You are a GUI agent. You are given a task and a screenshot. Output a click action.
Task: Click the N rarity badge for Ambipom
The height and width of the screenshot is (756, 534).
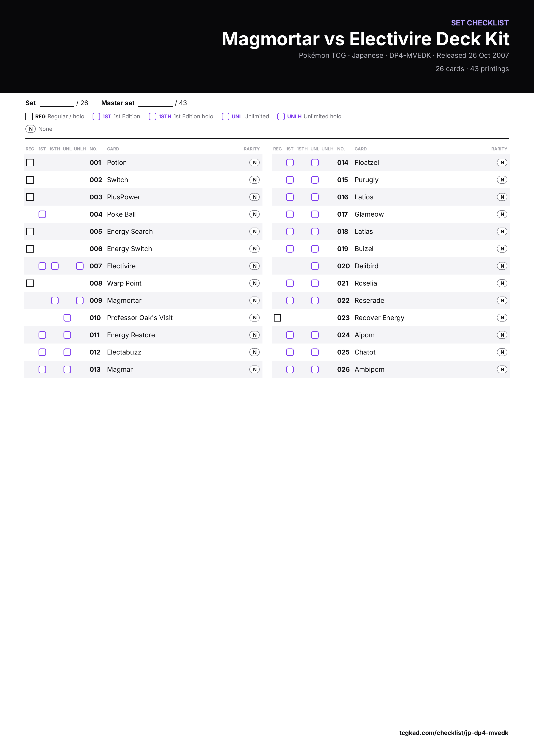pos(502,369)
